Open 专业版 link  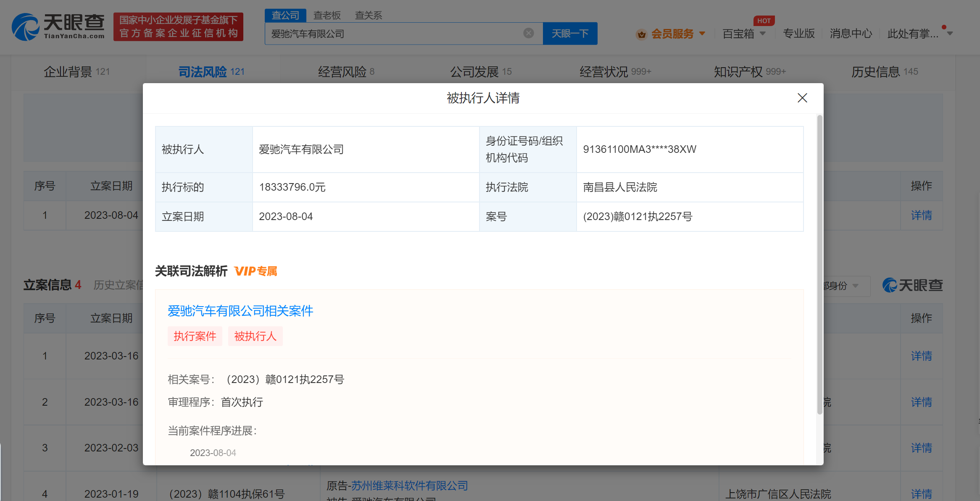(798, 34)
